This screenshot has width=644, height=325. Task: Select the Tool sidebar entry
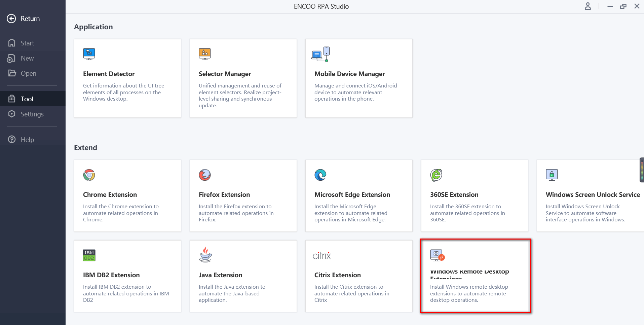pyautogui.click(x=26, y=99)
